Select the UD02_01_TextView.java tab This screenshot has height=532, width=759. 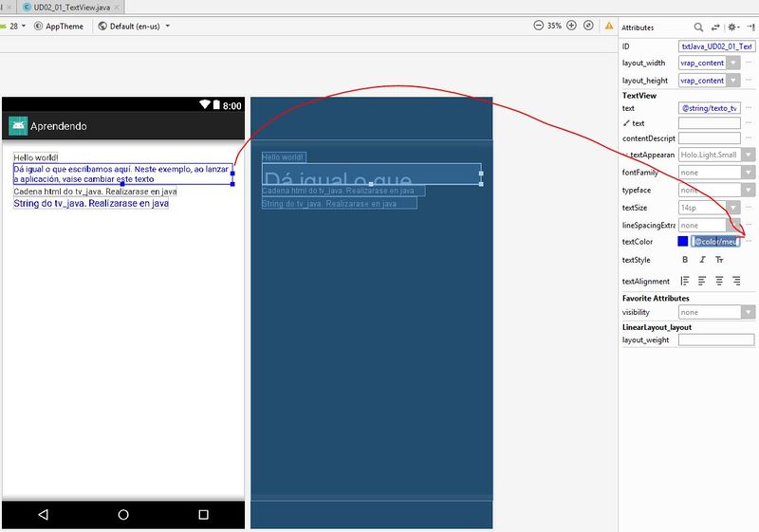[x=70, y=8]
